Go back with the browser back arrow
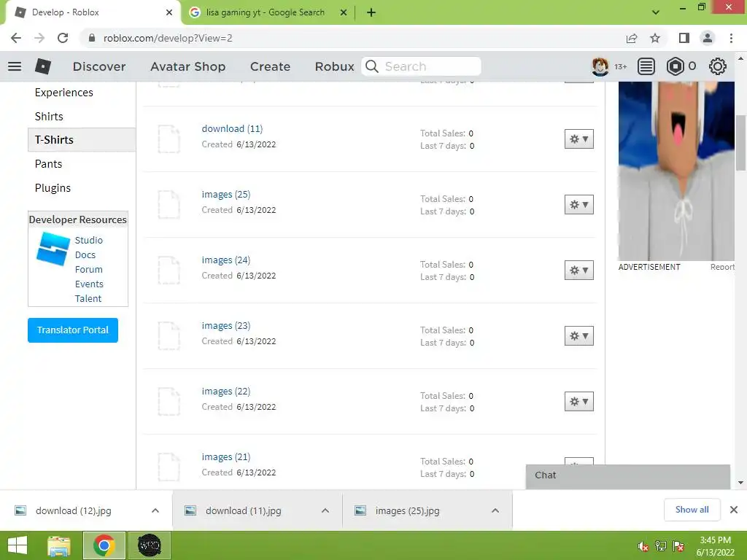 [16, 38]
